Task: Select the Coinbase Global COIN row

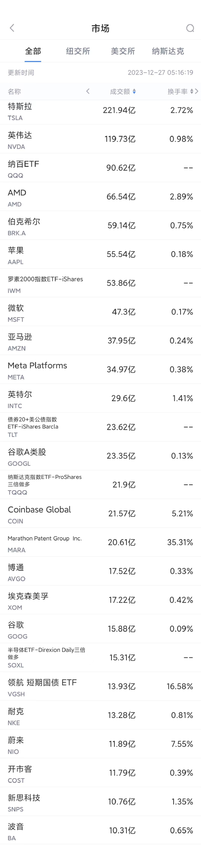Action: click(100, 514)
